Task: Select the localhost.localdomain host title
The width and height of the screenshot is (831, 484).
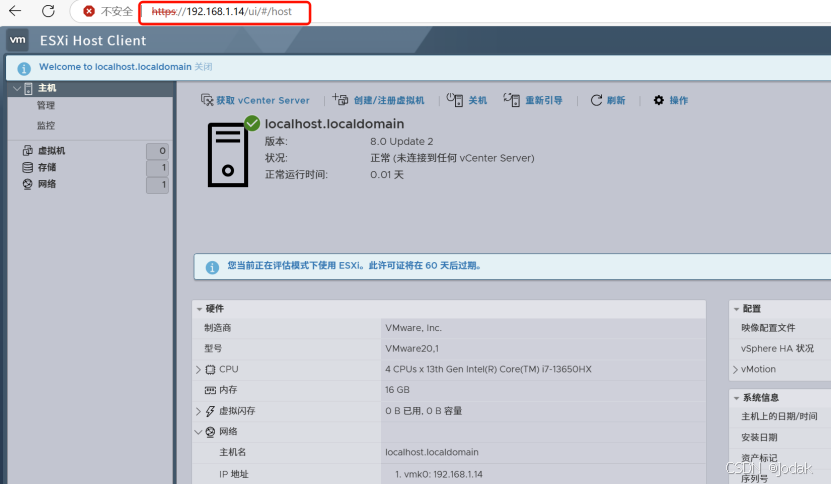Action: (x=334, y=124)
